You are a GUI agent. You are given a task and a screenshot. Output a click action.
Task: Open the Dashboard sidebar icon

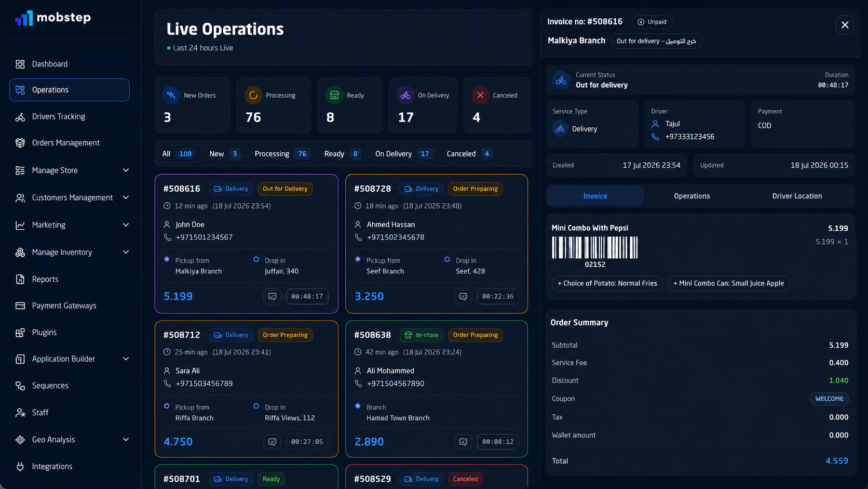pos(20,64)
